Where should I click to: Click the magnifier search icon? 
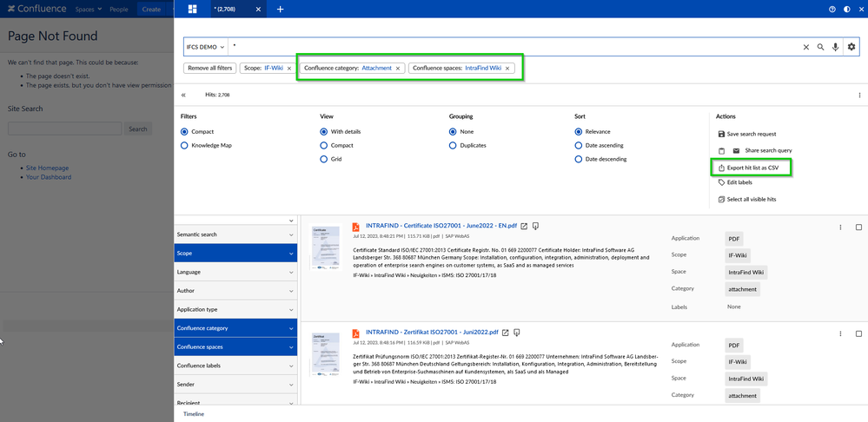tap(820, 47)
